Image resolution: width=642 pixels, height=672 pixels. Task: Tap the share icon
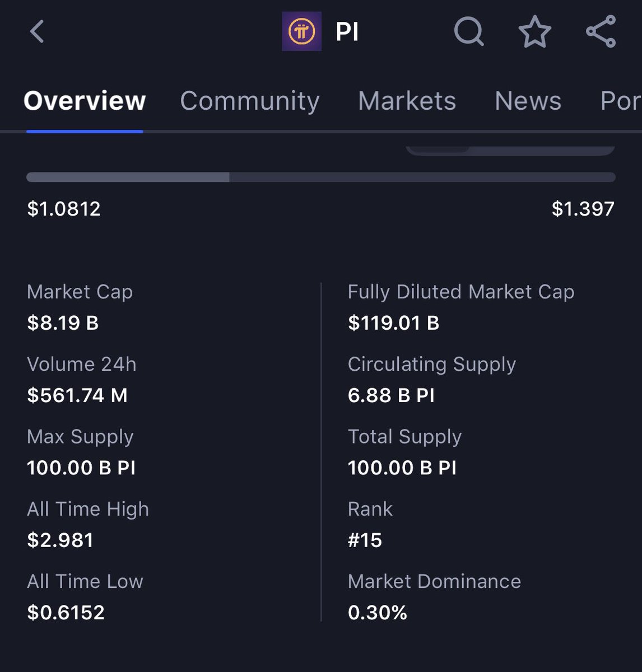click(x=601, y=31)
